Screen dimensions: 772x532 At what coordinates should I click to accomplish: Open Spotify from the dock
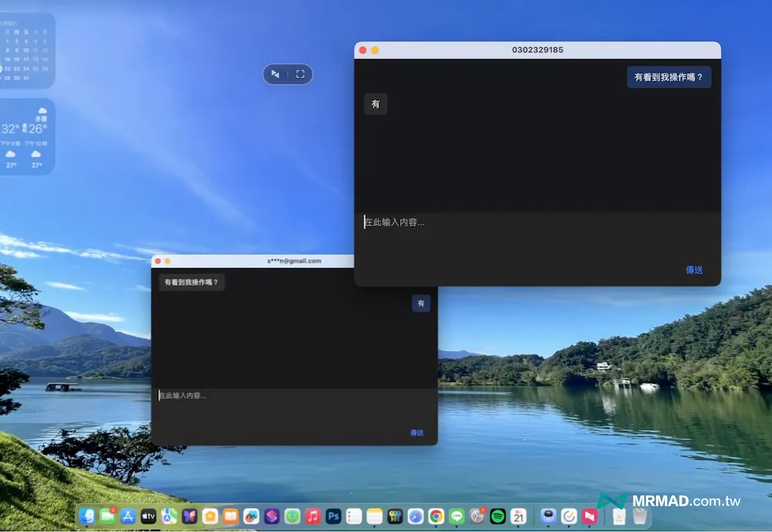pyautogui.click(x=498, y=517)
